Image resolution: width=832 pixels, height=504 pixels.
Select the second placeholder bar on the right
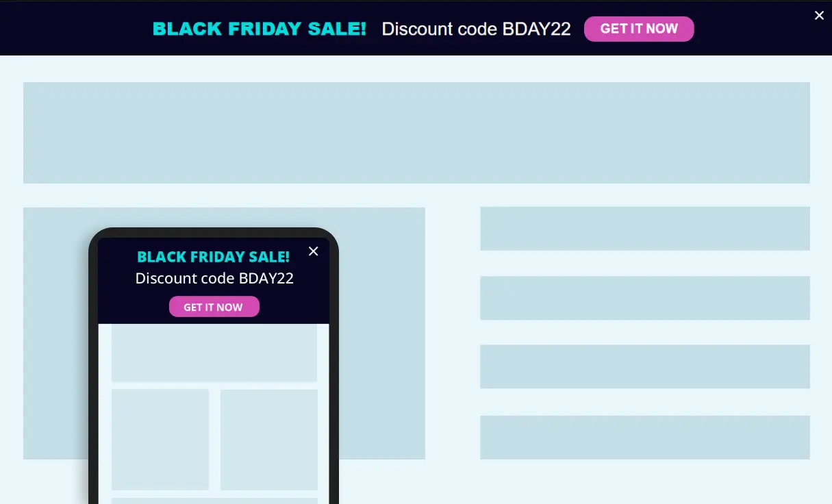pyautogui.click(x=644, y=298)
